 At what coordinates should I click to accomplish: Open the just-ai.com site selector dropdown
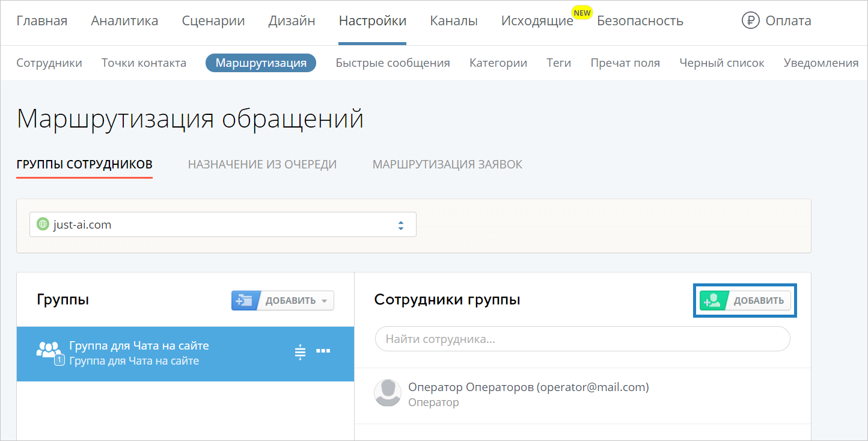click(222, 225)
